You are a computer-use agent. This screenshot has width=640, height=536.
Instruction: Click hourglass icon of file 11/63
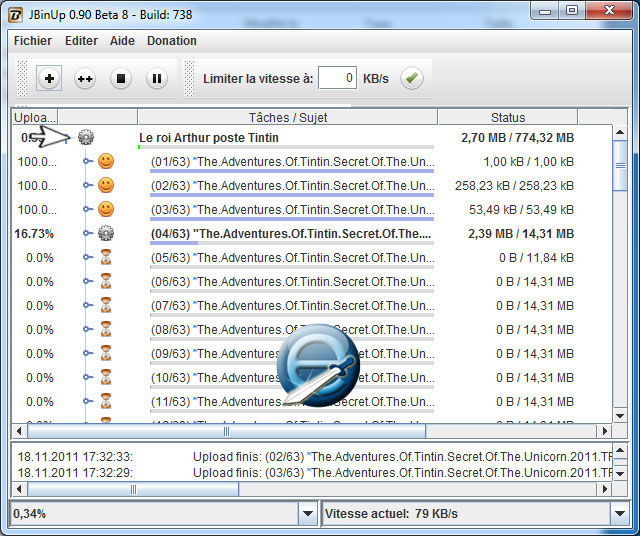coord(106,401)
